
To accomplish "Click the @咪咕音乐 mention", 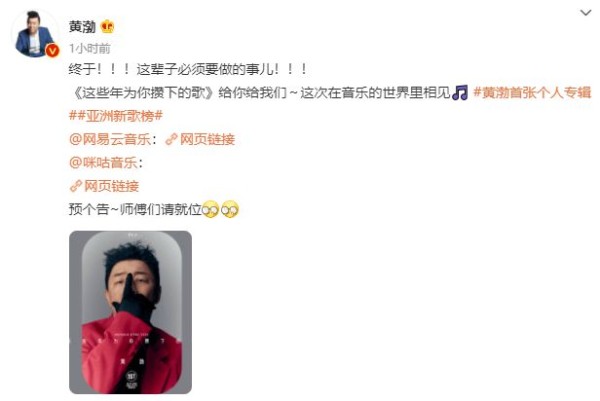I will 103,163.
